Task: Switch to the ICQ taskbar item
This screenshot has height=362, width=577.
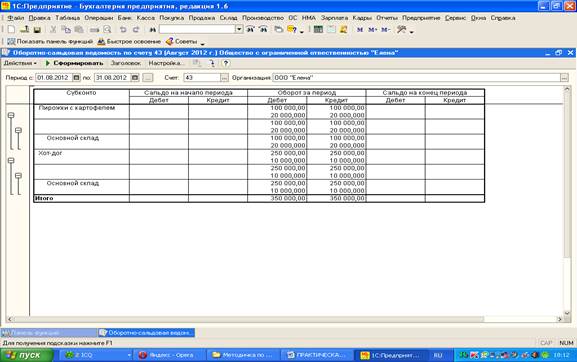Action: tap(96, 355)
